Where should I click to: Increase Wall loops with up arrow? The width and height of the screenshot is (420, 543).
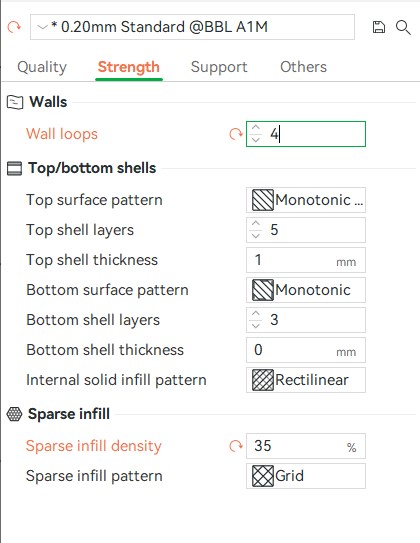coord(256,128)
